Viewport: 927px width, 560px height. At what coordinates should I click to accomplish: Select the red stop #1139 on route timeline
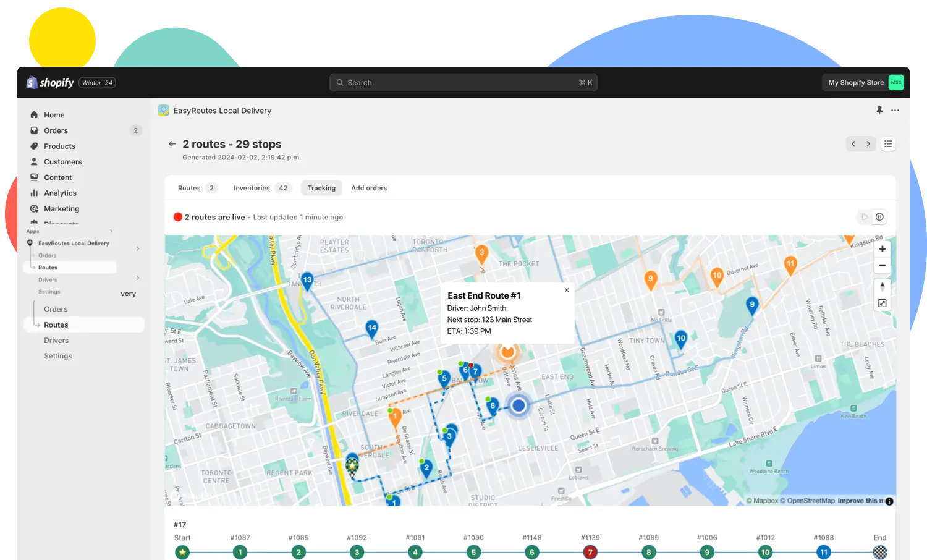click(590, 552)
